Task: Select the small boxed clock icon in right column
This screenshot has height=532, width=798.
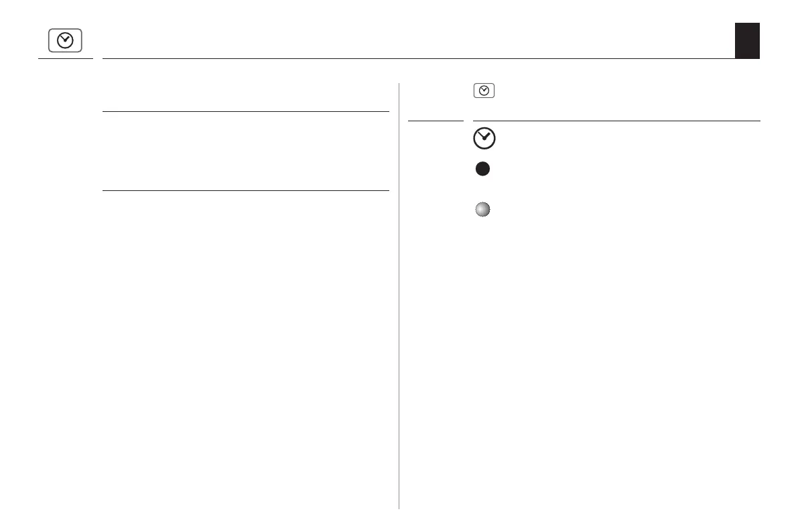Action: pos(484,90)
